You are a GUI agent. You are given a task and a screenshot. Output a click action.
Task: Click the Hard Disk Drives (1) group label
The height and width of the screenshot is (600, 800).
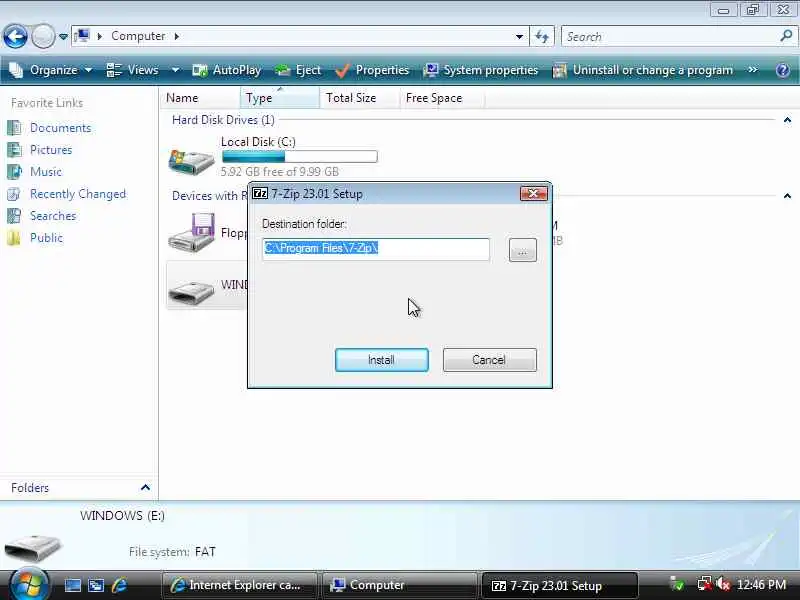(223, 120)
